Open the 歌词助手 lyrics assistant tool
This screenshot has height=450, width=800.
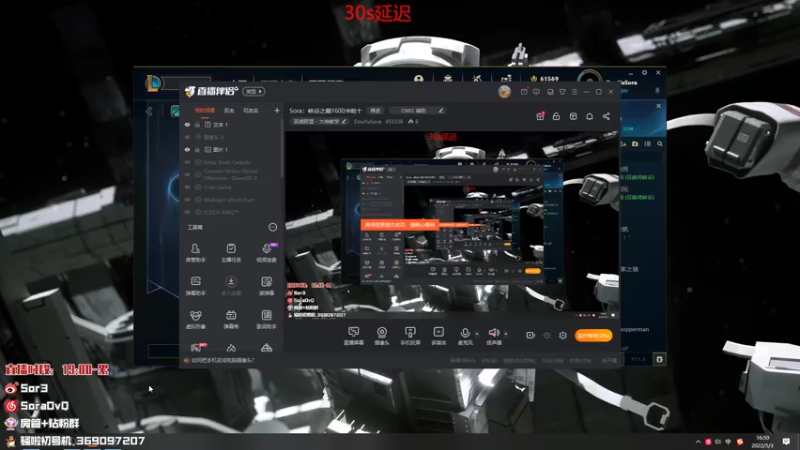(266, 319)
